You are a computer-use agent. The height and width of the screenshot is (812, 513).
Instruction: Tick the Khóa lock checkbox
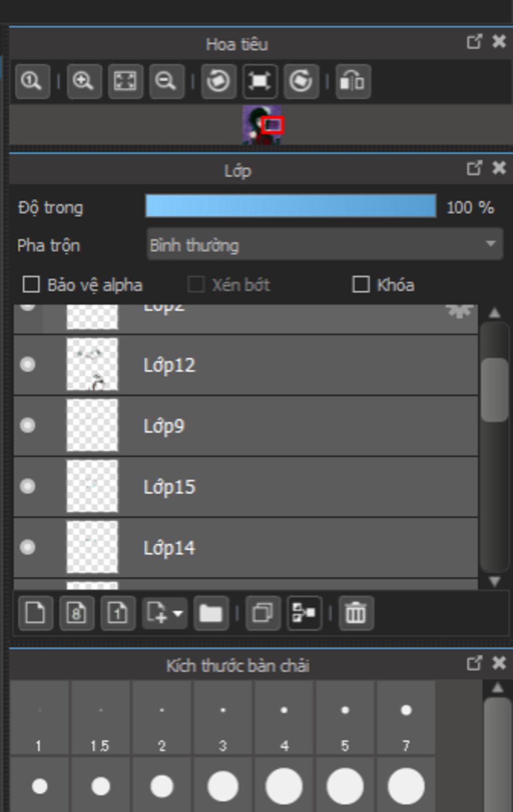[x=361, y=285]
